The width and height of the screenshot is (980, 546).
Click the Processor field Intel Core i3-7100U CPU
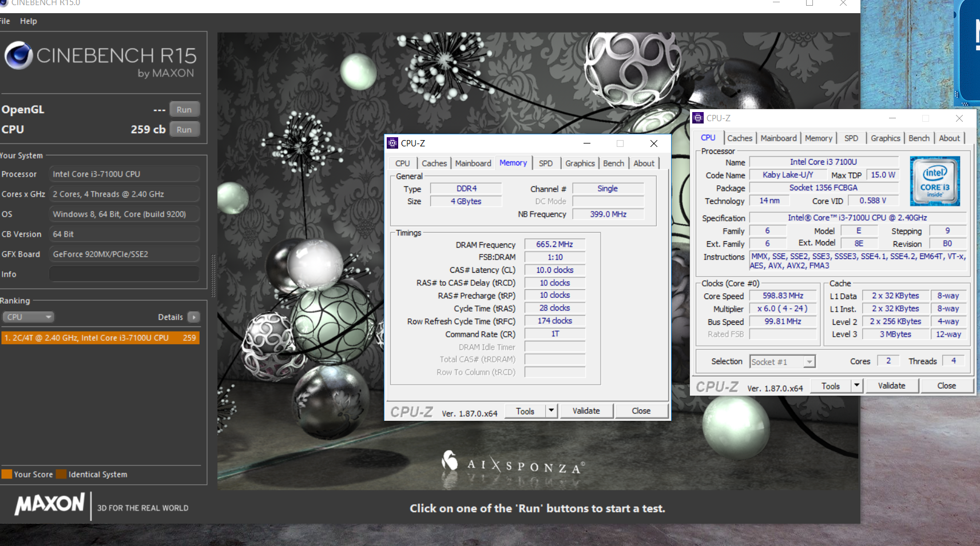pyautogui.click(x=125, y=174)
